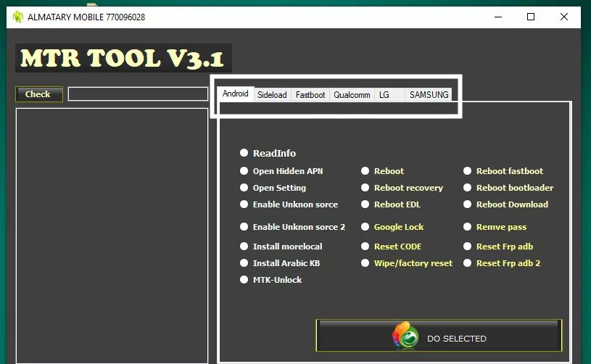Click the Android app icon in title bar

coord(17,17)
